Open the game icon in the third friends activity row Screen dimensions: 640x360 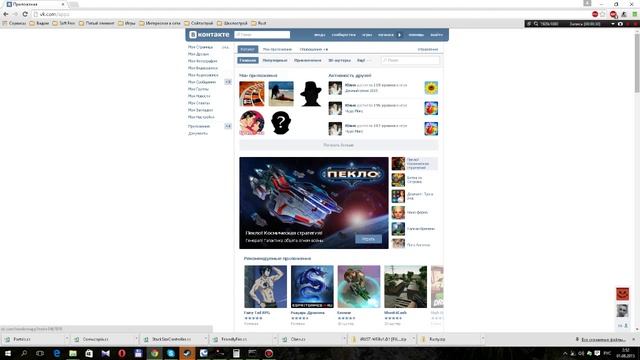pos(431,129)
